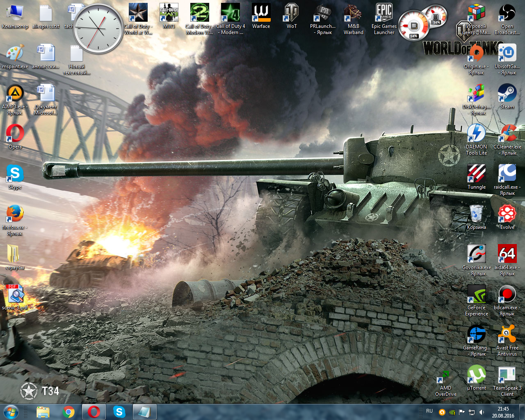Image resolution: width=525 pixels, height=420 pixels.
Task: Launch Google Chrome from the taskbar
Action: [x=68, y=412]
